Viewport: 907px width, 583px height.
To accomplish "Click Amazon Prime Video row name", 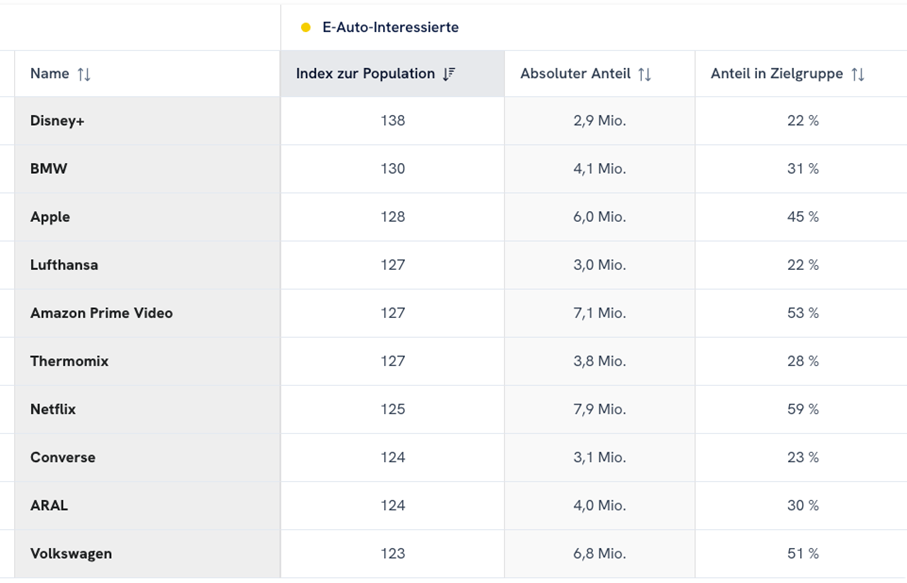I will (101, 313).
